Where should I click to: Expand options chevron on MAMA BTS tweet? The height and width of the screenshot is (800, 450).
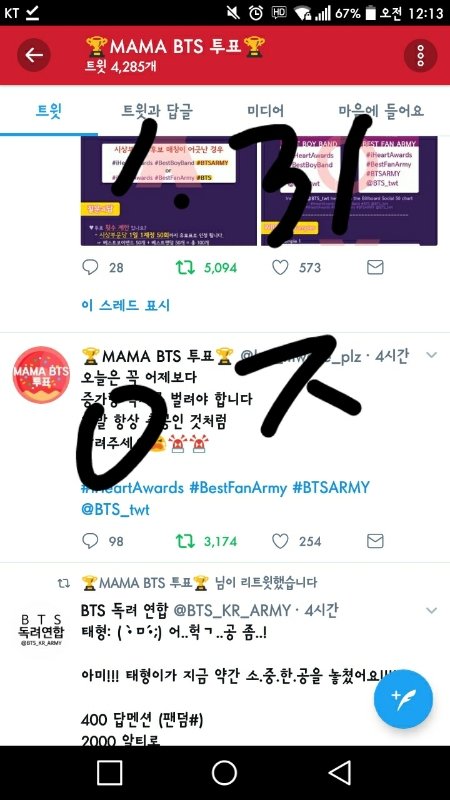(x=432, y=355)
